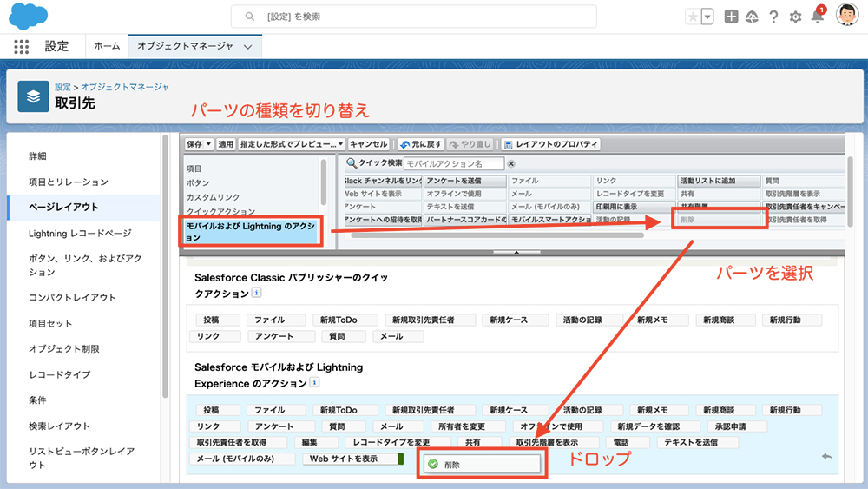The width and height of the screenshot is (868, 489).
Task: Select ページレイアウト in the sidebar
Action: (x=63, y=207)
